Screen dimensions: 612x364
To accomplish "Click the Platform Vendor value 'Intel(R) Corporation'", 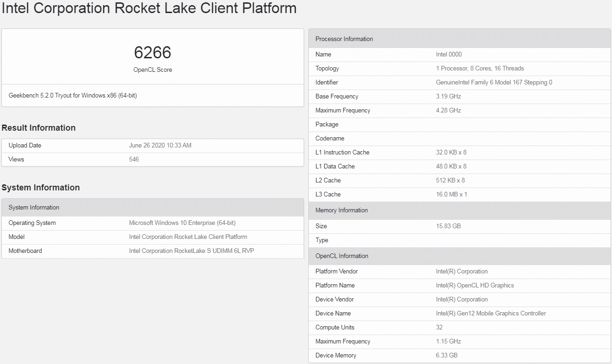I will pos(462,272).
